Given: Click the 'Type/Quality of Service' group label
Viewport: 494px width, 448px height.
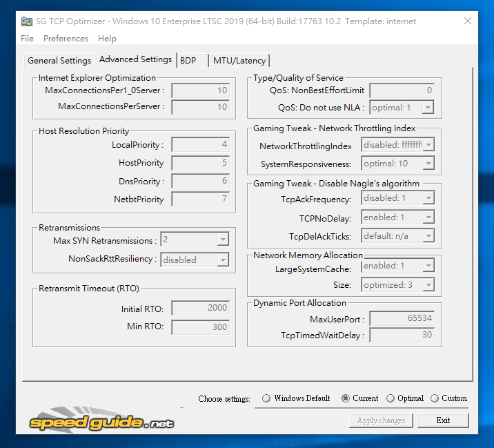Looking at the screenshot, I should coord(298,78).
